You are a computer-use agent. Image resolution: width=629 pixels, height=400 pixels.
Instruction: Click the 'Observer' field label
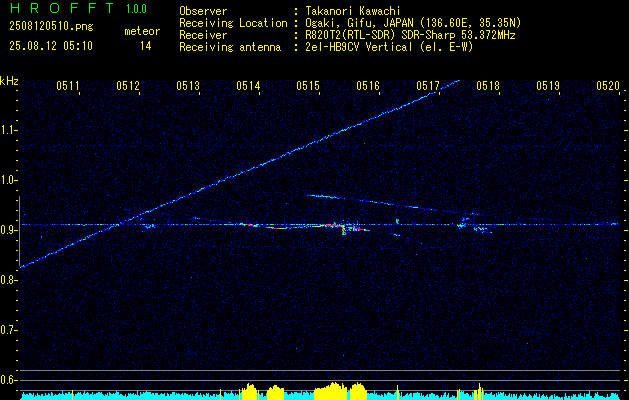pyautogui.click(x=203, y=11)
